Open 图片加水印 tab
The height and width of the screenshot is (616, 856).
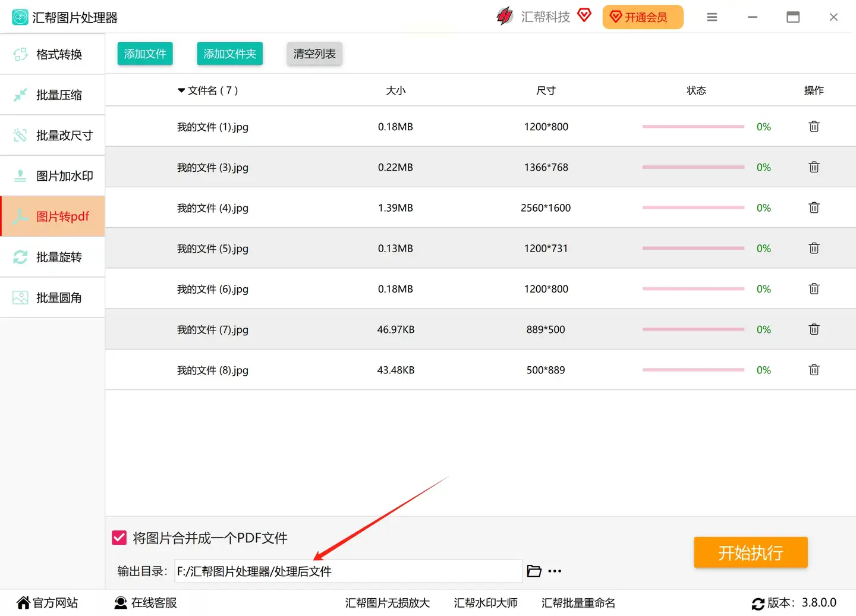pyautogui.click(x=52, y=176)
